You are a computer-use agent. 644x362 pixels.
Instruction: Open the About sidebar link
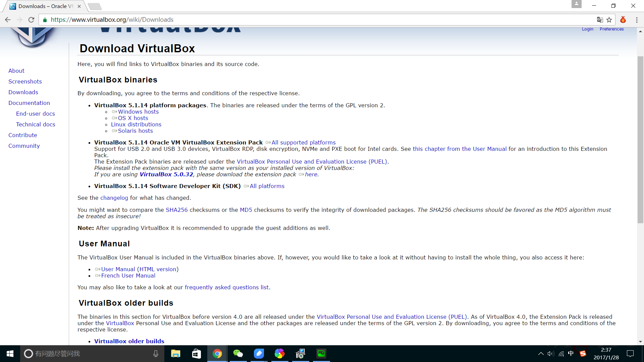(x=16, y=71)
